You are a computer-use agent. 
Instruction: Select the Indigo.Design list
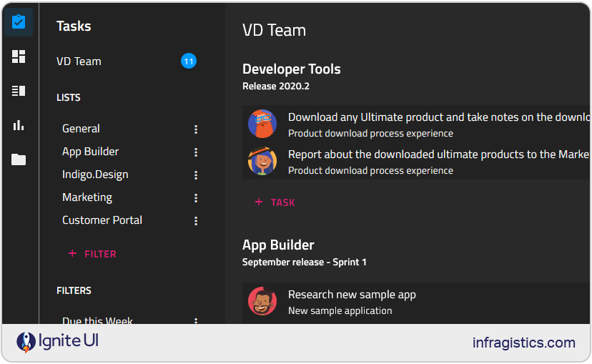pos(95,174)
